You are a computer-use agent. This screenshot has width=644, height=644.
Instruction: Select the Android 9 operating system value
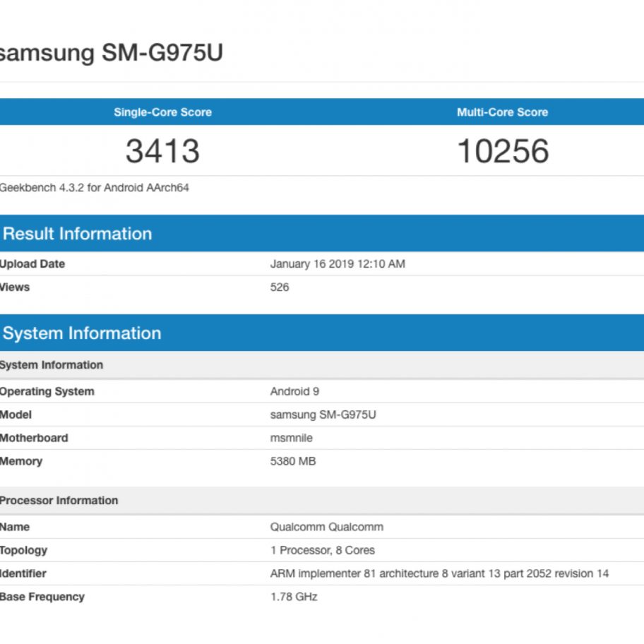(x=294, y=391)
